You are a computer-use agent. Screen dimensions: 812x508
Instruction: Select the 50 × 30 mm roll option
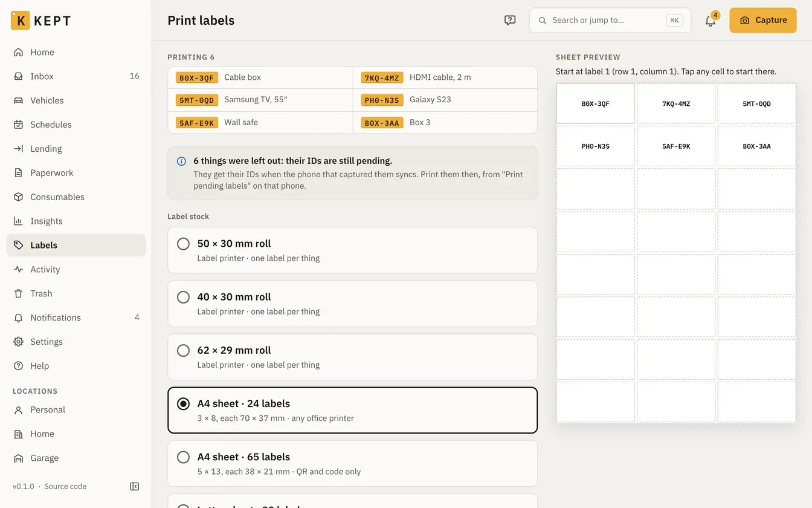[x=352, y=250]
